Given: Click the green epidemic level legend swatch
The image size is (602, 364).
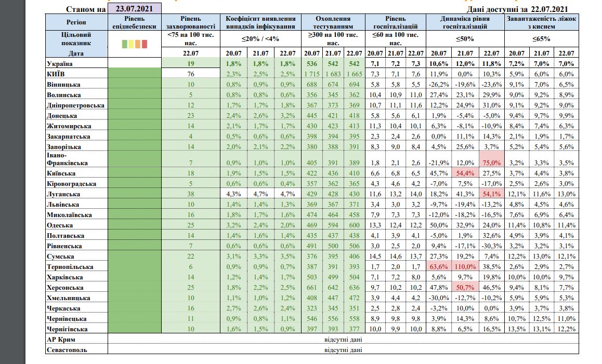Looking at the screenshot, I should (x=125, y=44).
